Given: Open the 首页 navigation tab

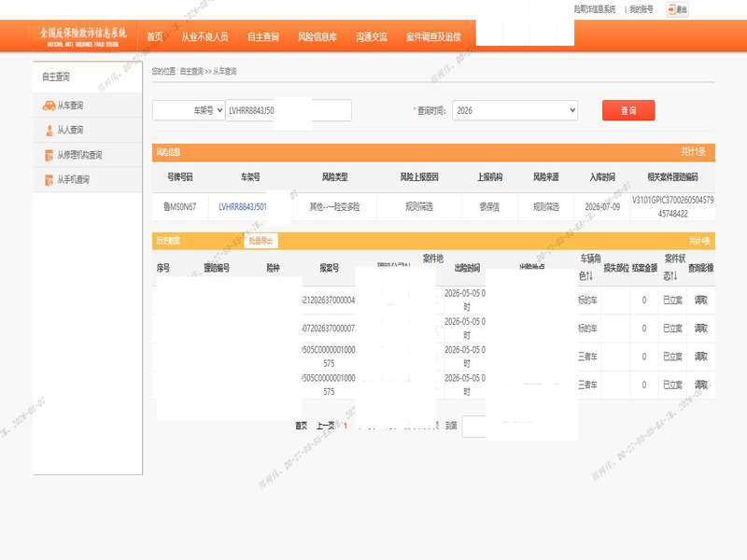Looking at the screenshot, I should [x=155, y=36].
